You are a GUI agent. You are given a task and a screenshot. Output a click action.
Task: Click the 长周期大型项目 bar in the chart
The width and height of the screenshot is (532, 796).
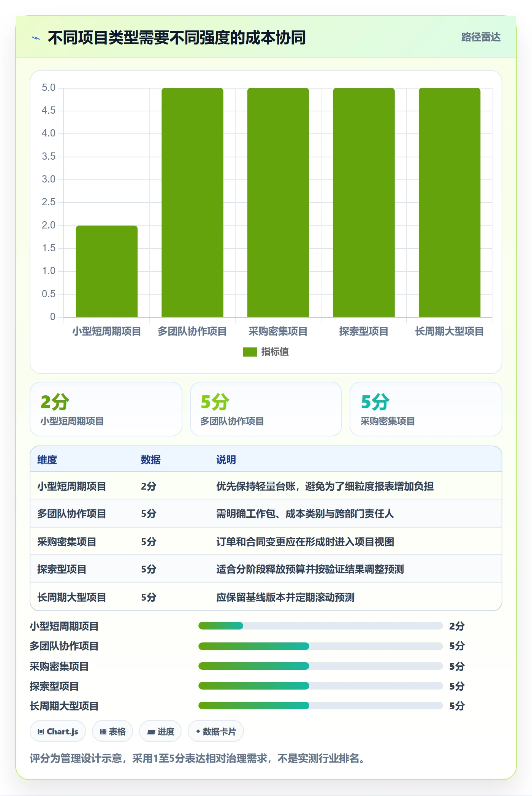(x=450, y=203)
